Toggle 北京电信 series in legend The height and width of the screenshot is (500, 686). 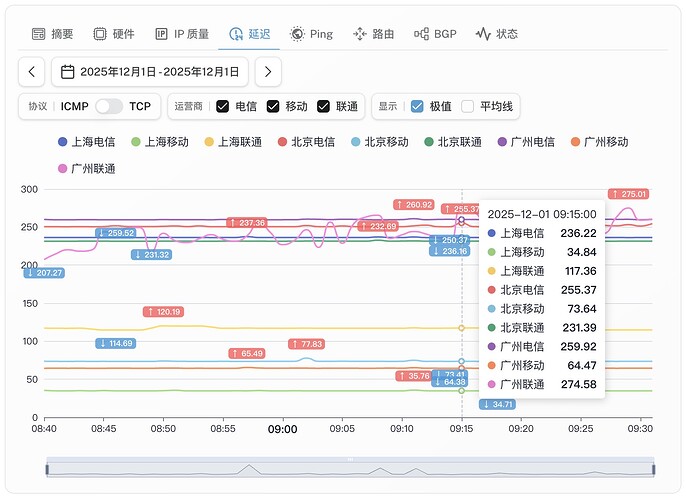306,142
